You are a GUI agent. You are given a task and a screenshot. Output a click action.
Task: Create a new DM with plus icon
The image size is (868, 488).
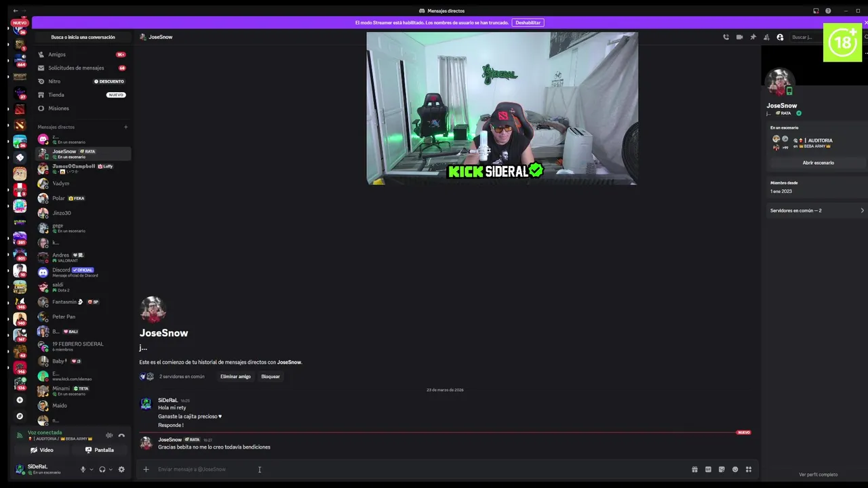click(125, 127)
